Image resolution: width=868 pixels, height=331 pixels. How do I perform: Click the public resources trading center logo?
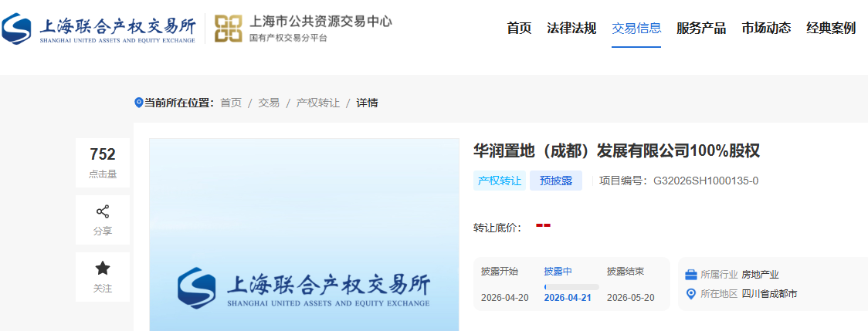[303, 29]
